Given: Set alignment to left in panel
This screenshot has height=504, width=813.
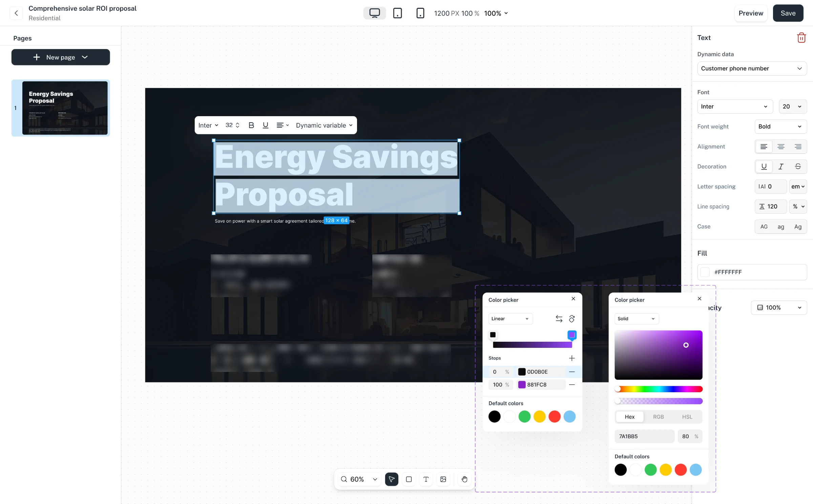Looking at the screenshot, I should click(x=764, y=147).
